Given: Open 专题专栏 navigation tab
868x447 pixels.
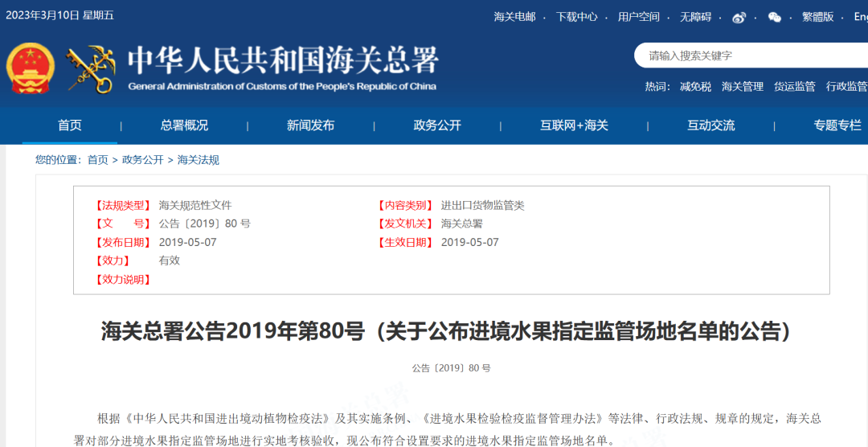Looking at the screenshot, I should tap(837, 125).
